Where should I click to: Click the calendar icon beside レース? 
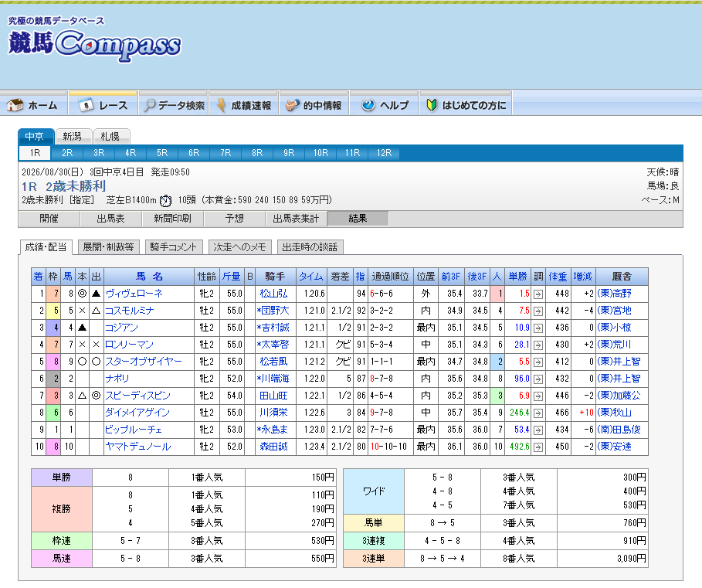(x=86, y=105)
